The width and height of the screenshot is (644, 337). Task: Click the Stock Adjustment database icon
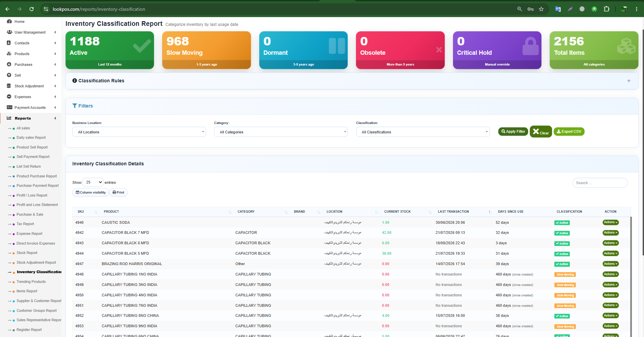(9, 86)
